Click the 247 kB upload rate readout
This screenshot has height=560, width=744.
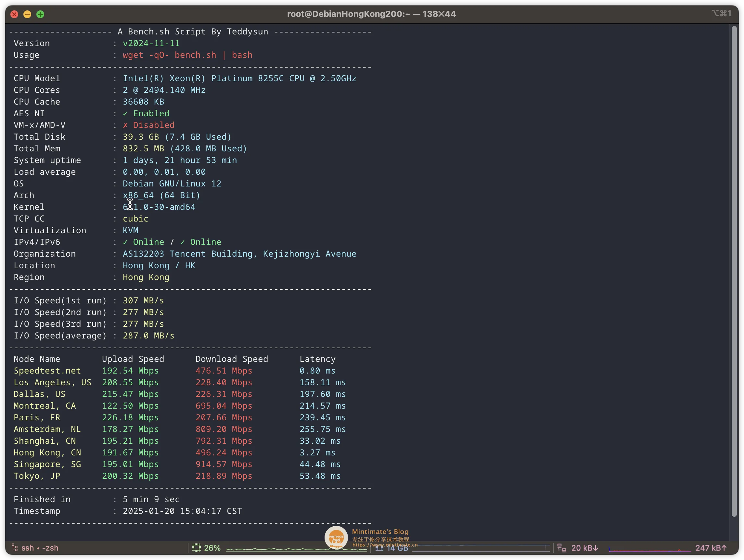click(x=711, y=548)
